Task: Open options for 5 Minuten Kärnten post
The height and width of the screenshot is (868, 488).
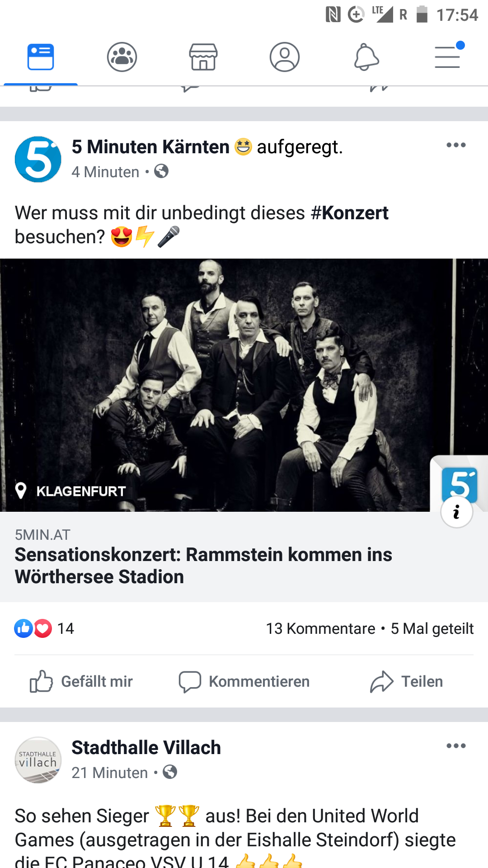Action: click(x=456, y=145)
